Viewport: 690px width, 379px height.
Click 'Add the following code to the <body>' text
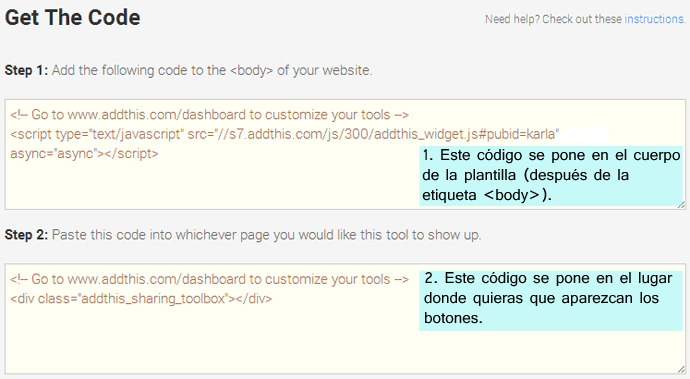(162, 70)
